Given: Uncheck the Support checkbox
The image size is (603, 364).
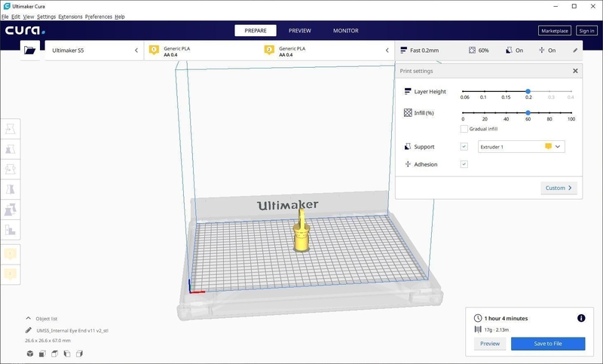Looking at the screenshot, I should [464, 146].
